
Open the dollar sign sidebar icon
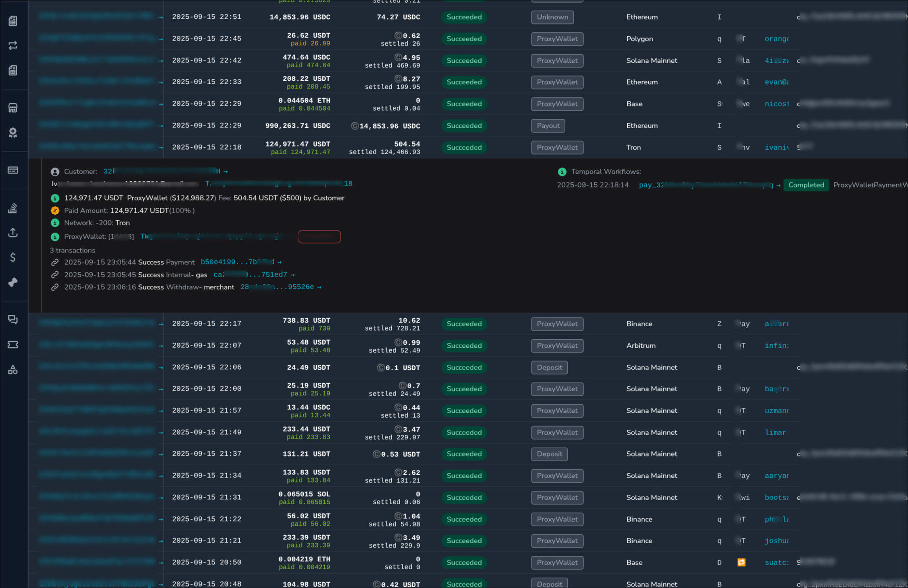click(13, 257)
